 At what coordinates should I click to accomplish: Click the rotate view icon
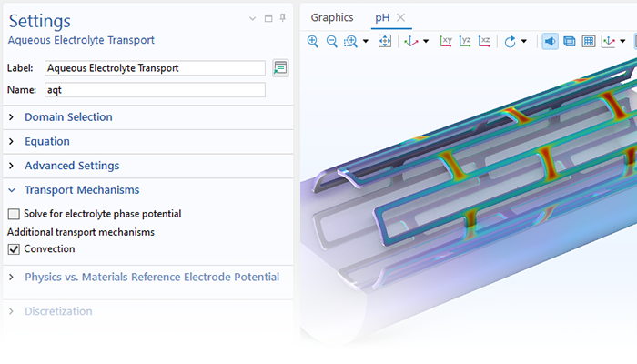510,41
